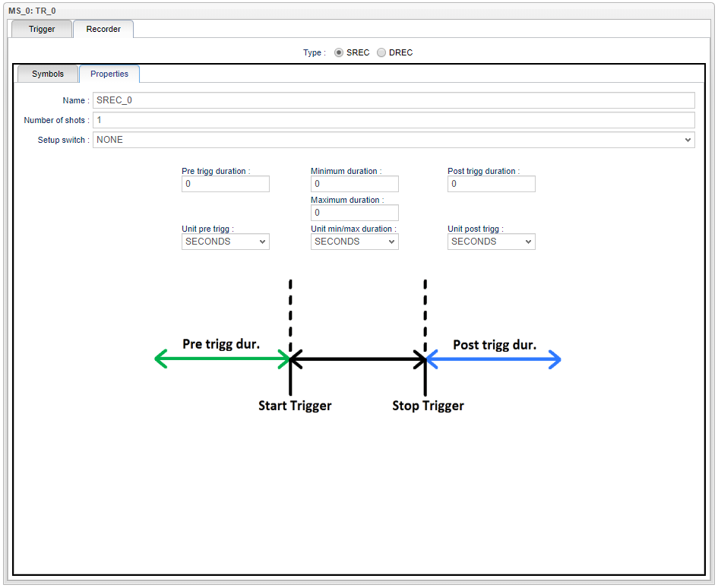Focus the Post trigg duration input
718x588 pixels.
pos(491,184)
